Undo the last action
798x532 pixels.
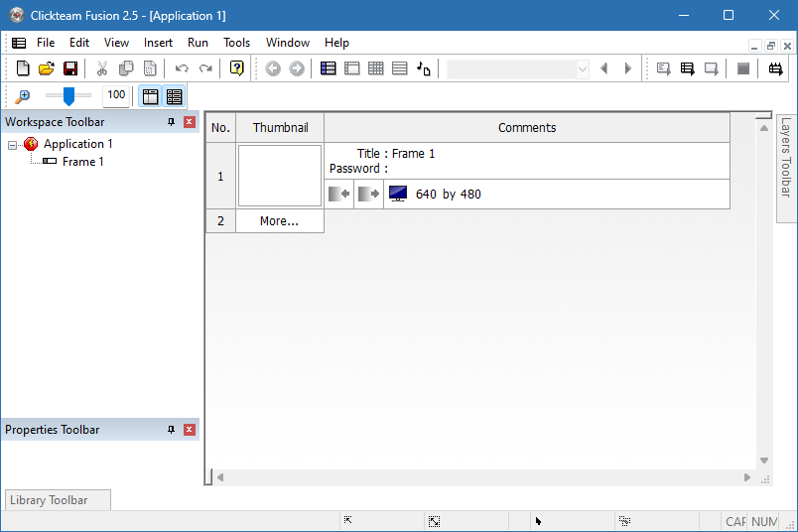182,68
